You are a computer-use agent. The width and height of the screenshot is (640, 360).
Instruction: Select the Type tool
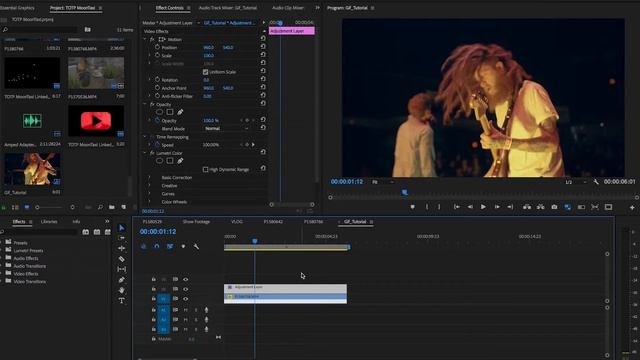click(122, 301)
